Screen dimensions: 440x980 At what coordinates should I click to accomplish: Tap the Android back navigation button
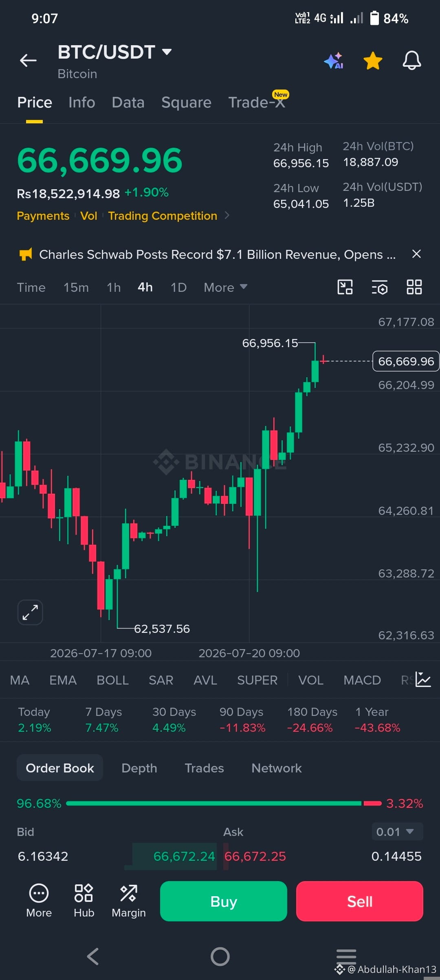pos(93,956)
